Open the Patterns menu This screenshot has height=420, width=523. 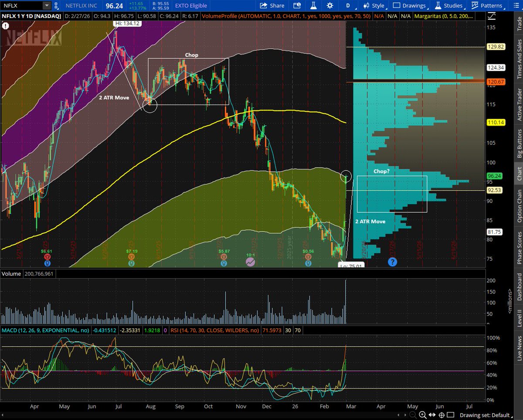(x=488, y=6)
